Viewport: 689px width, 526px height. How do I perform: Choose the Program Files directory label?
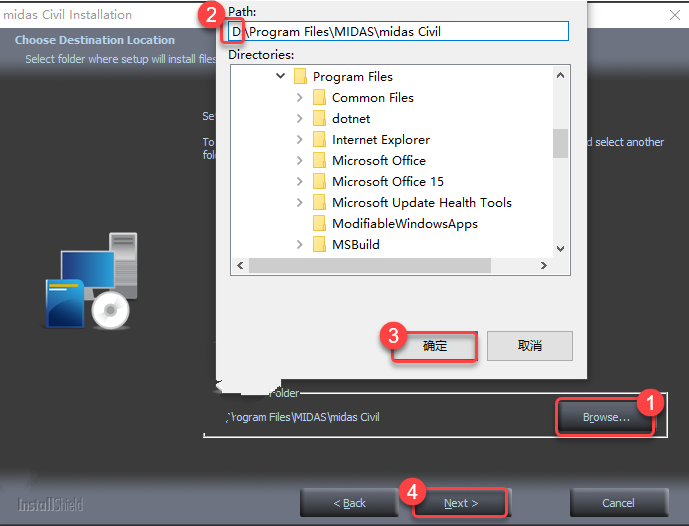353,77
